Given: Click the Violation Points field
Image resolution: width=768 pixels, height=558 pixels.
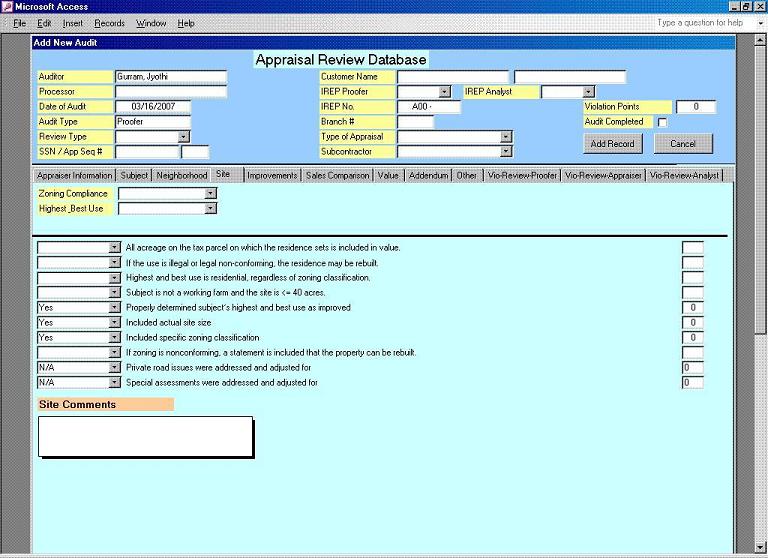Looking at the screenshot, I should (696, 107).
